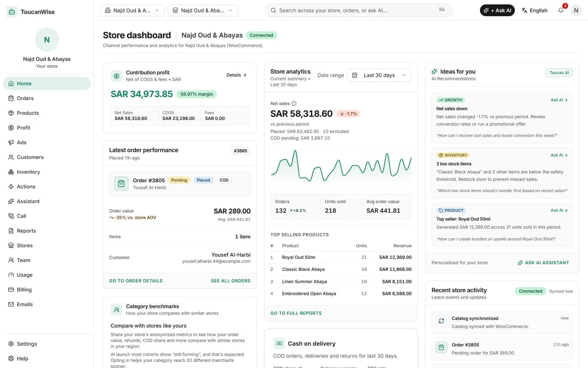Click SEE ALL ORDERS link
Screen dimensions: 588x368
pyautogui.click(x=230, y=281)
